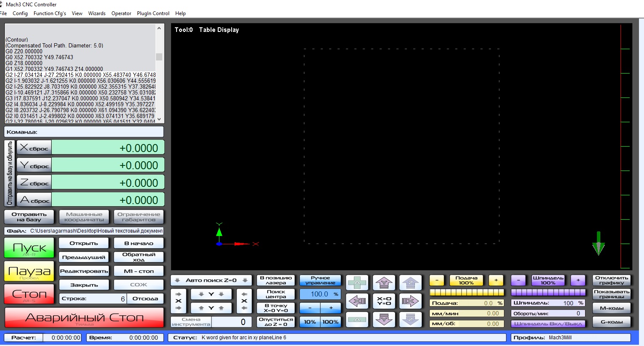Screen dimensions: 644x346
Task: Jog the A axis minus button
Action: 357,320
